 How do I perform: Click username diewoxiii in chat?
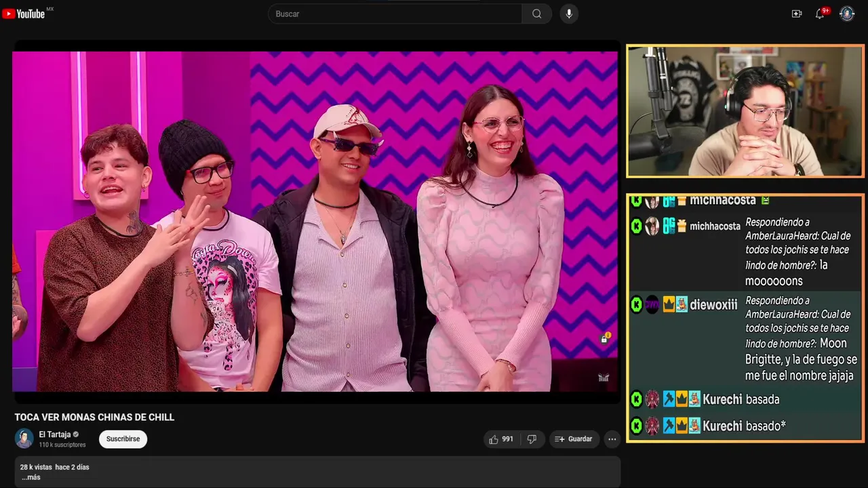[713, 305]
